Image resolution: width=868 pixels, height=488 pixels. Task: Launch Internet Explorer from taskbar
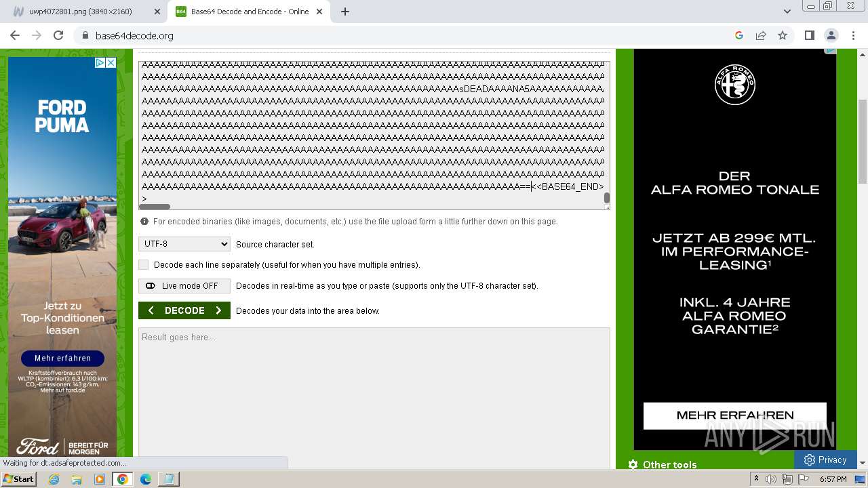pyautogui.click(x=54, y=479)
